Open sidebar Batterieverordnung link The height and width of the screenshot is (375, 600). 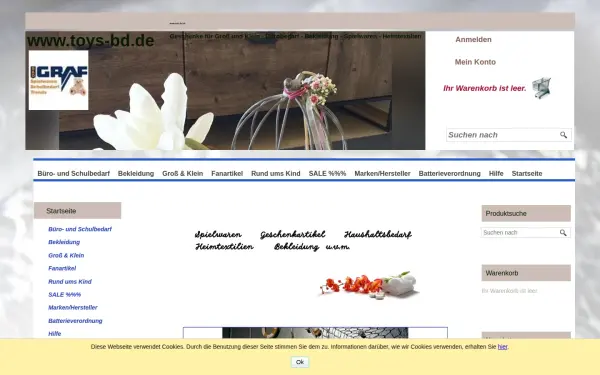(75, 321)
